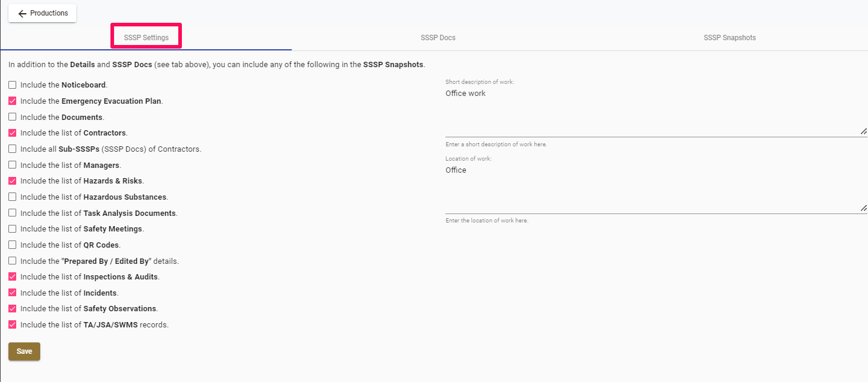The width and height of the screenshot is (868, 382).
Task: Enable Include the list of Managers
Action: coord(12,164)
